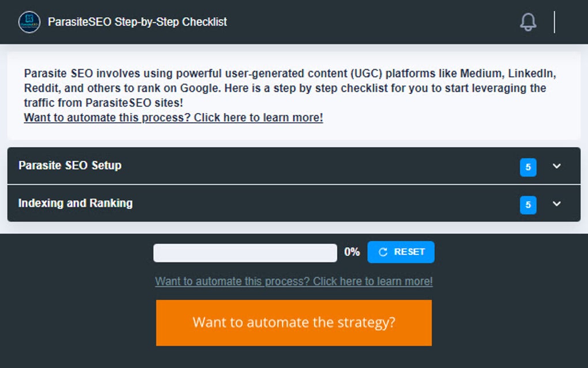Click the 0% progress label
The height and width of the screenshot is (368, 588).
pos(352,251)
